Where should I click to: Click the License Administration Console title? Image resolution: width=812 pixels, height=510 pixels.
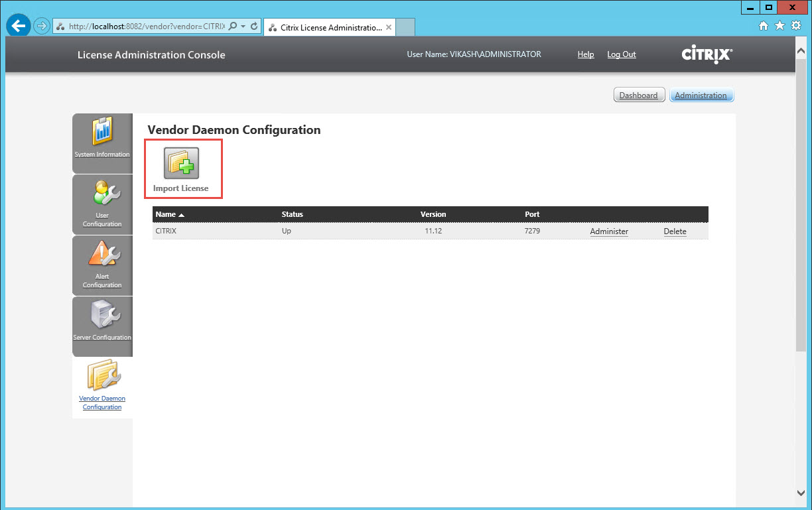coord(151,55)
